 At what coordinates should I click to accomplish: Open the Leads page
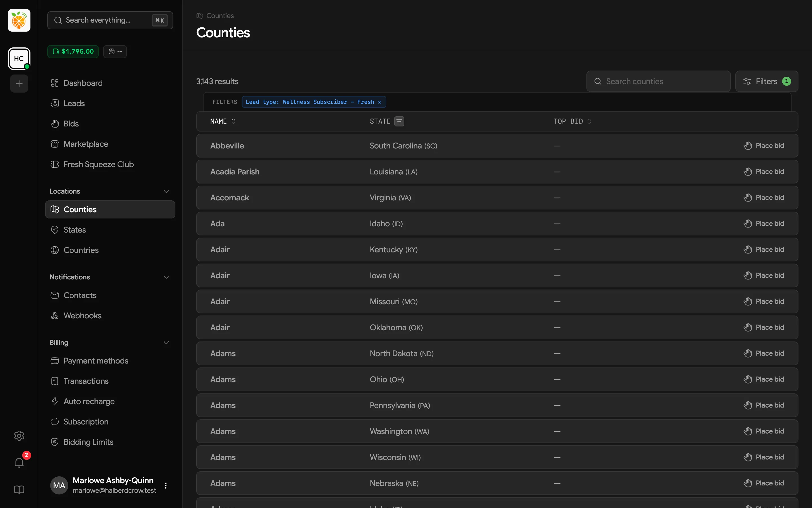pos(110,104)
